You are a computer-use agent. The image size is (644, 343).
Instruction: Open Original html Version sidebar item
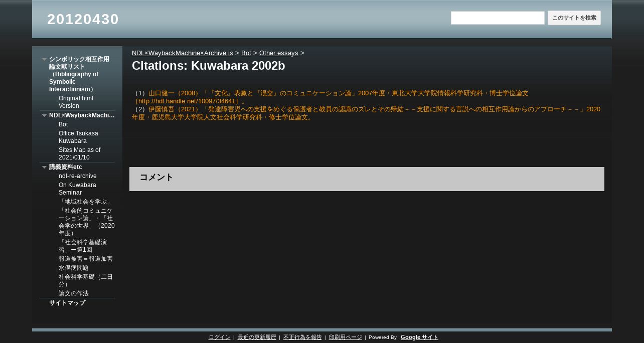(76, 102)
